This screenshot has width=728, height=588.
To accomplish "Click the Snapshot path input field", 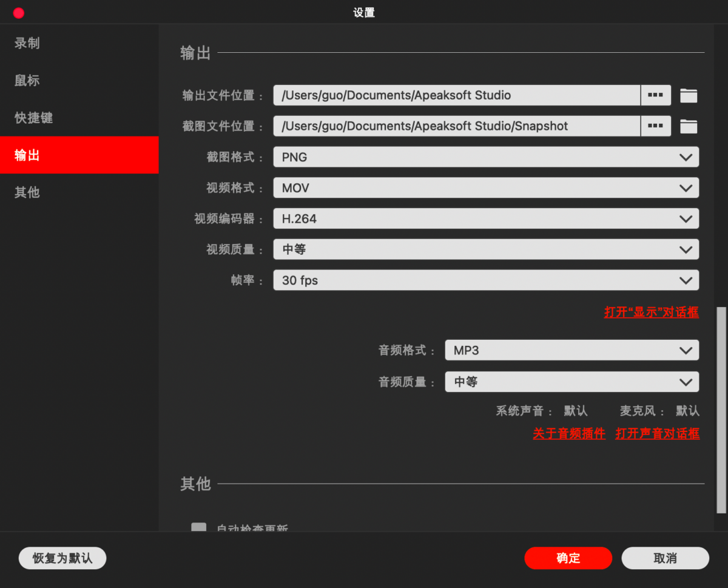I will coord(457,126).
